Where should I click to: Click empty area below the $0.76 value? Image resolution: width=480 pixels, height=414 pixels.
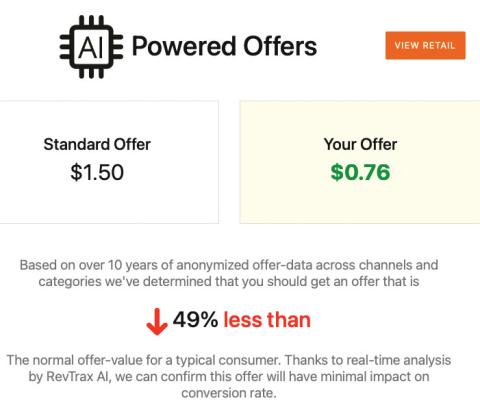tap(360, 203)
